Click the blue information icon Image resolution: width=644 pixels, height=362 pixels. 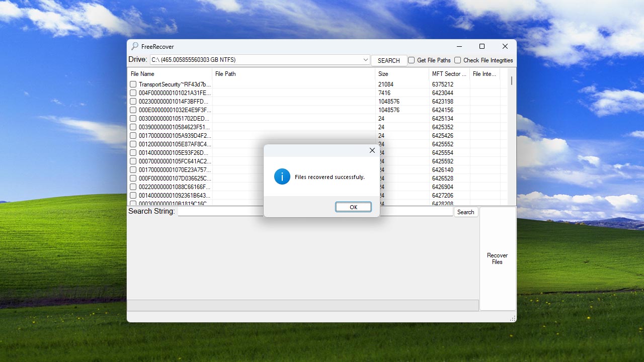pos(282,176)
